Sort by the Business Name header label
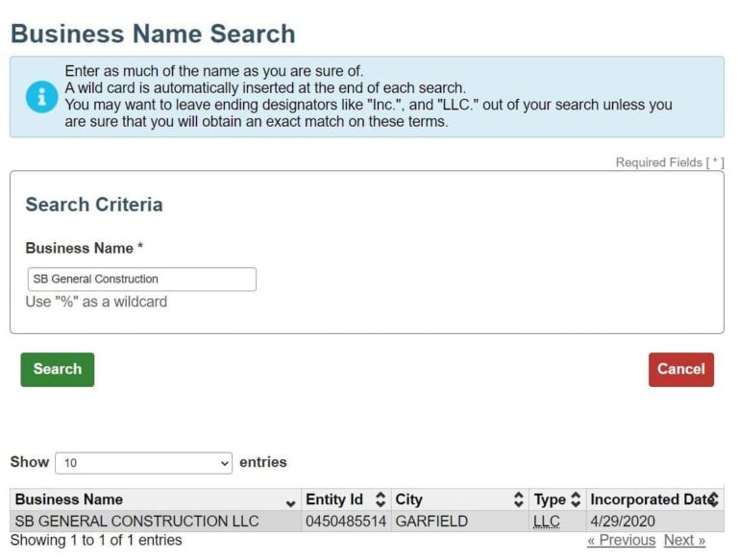The width and height of the screenshot is (738, 560). (x=69, y=499)
